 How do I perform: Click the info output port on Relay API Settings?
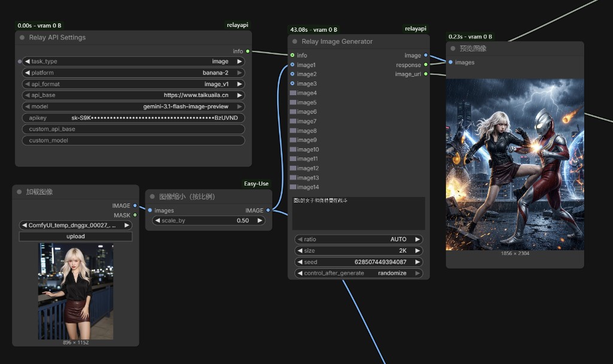click(248, 51)
